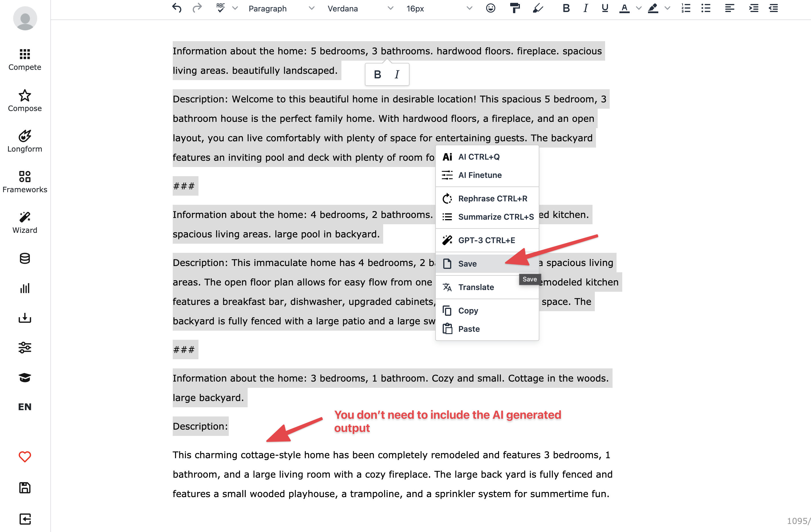Choose Copy from the context menu
This screenshot has width=811, height=532.
(487, 311)
